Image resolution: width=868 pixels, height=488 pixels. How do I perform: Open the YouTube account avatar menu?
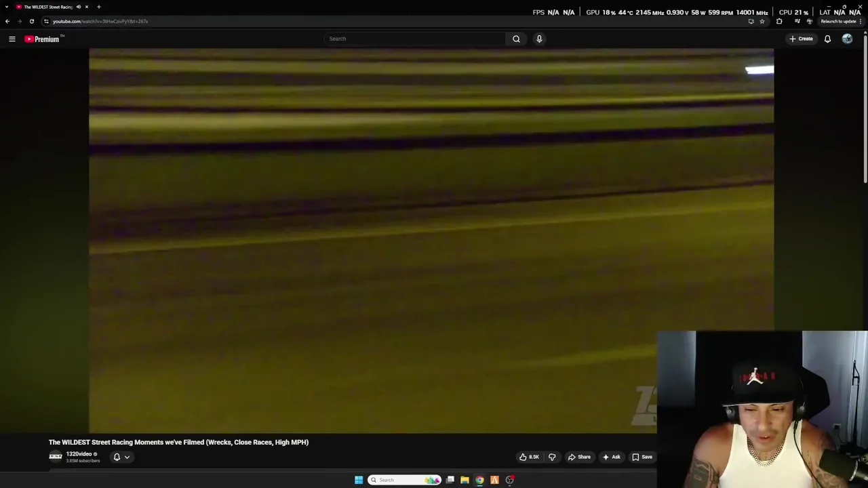pyautogui.click(x=847, y=39)
